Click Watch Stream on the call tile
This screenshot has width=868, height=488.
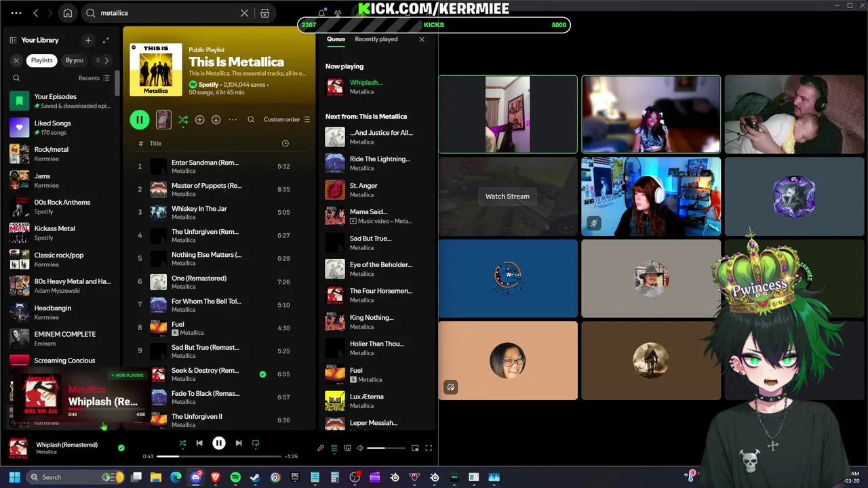point(507,197)
